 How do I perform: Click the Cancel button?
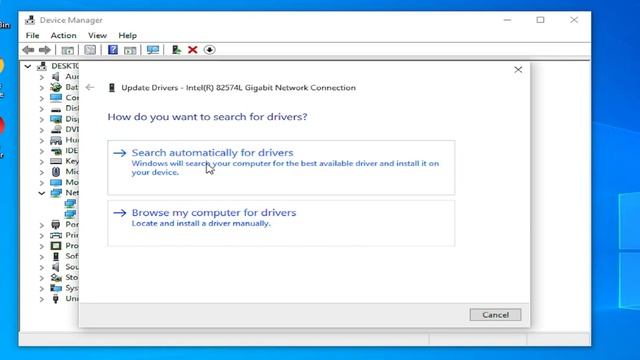495,315
